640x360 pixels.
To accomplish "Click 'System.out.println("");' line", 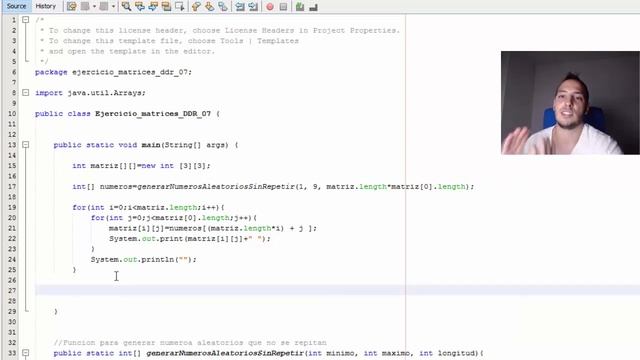I will coord(144,260).
